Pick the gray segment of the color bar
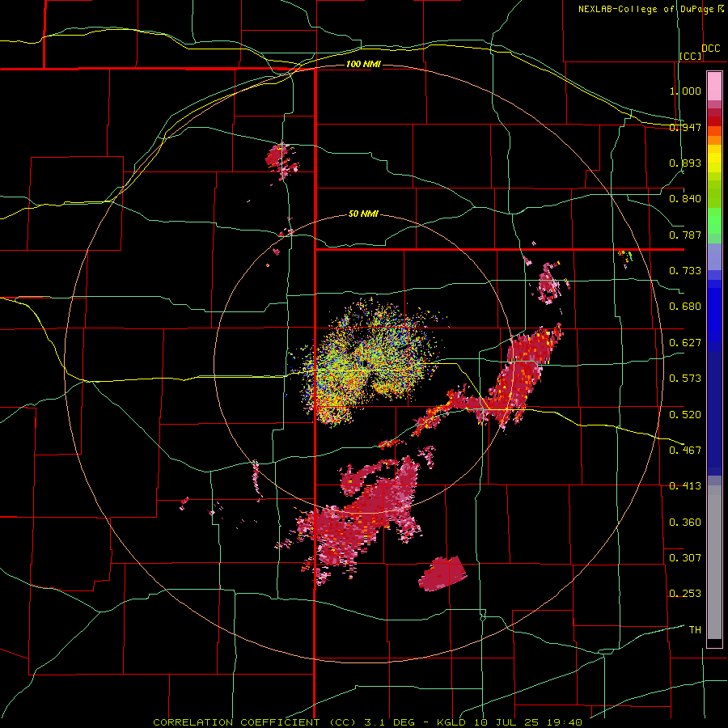Image resolution: width=728 pixels, height=728 pixels. 714,562
